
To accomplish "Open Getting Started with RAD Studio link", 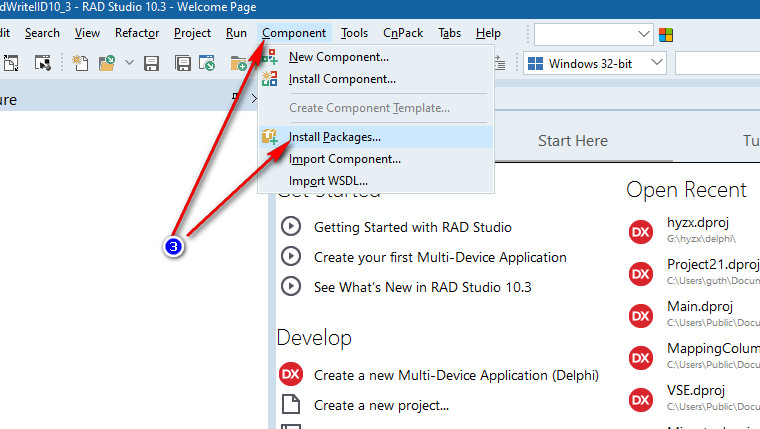I will (412, 227).
